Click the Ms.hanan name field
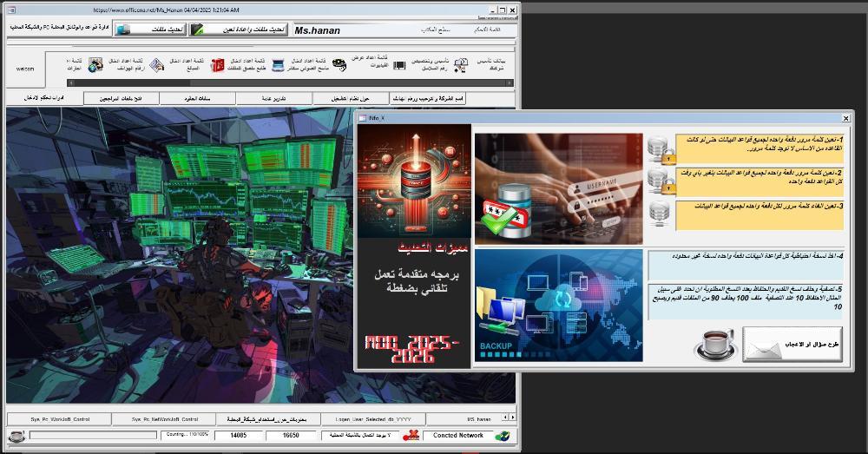Viewport: 868px width, 454px height. tap(404, 30)
